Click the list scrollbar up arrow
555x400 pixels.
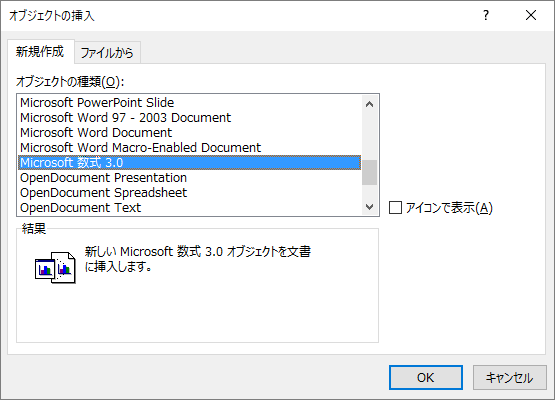click(370, 104)
